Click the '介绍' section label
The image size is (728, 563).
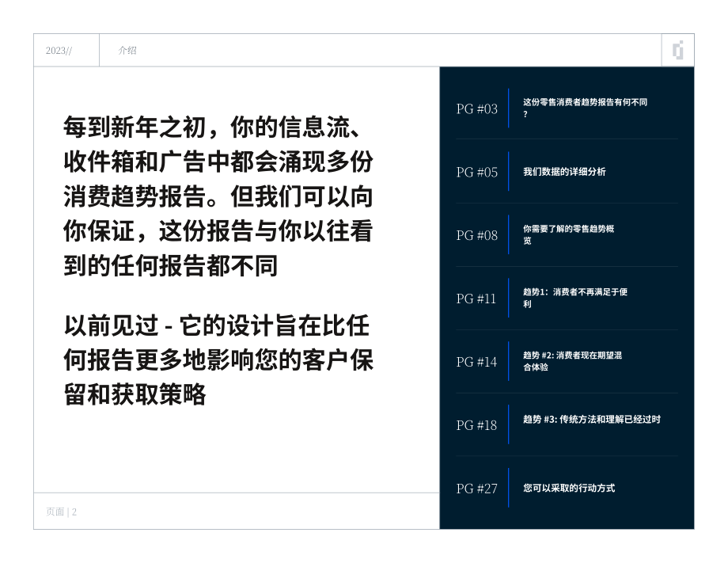(127, 50)
